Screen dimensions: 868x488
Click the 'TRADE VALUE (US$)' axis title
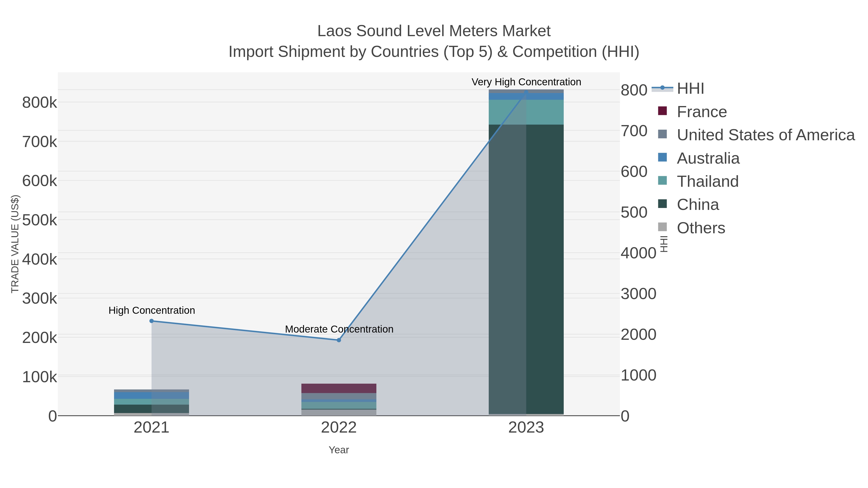coord(15,244)
